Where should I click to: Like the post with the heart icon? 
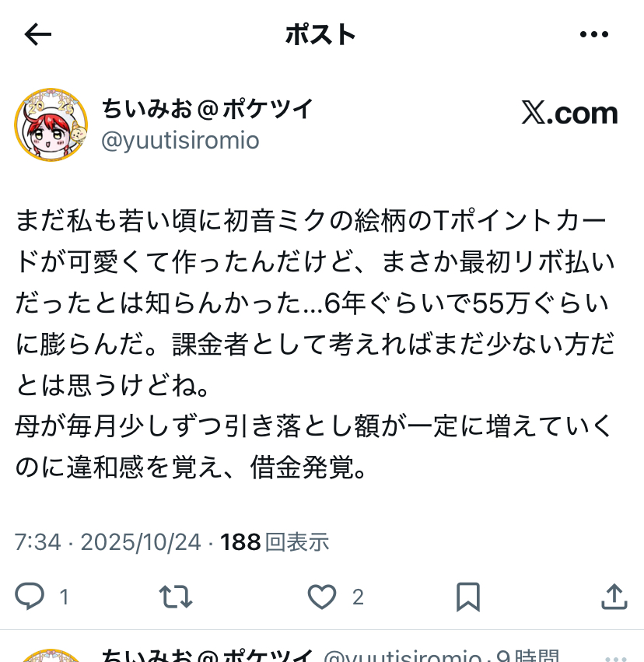point(322,597)
